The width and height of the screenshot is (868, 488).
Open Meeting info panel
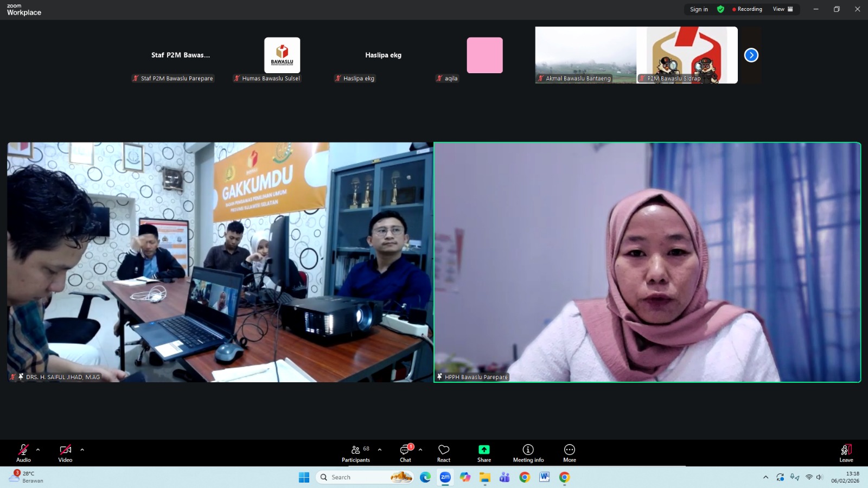(528, 453)
